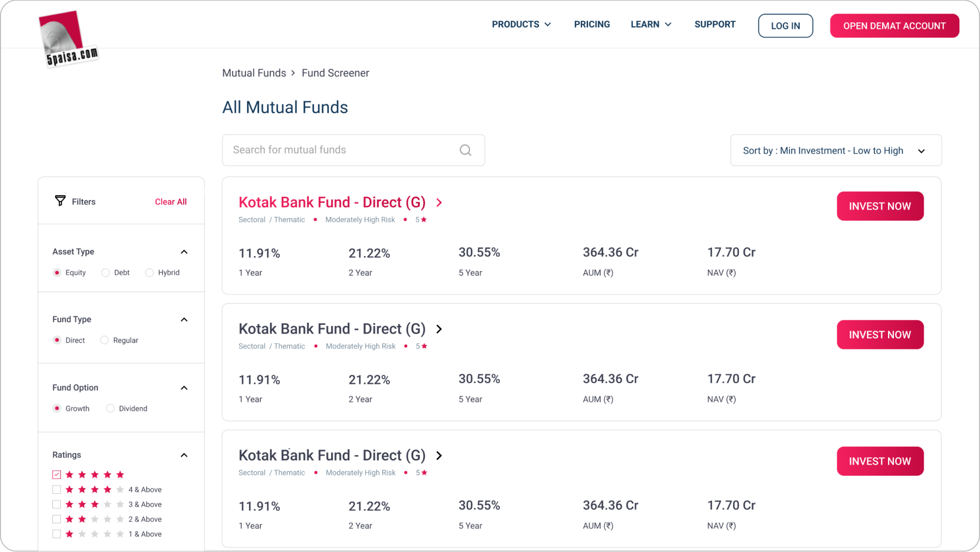
Task: Click third fund's 5 star rating badge
Action: click(x=421, y=472)
